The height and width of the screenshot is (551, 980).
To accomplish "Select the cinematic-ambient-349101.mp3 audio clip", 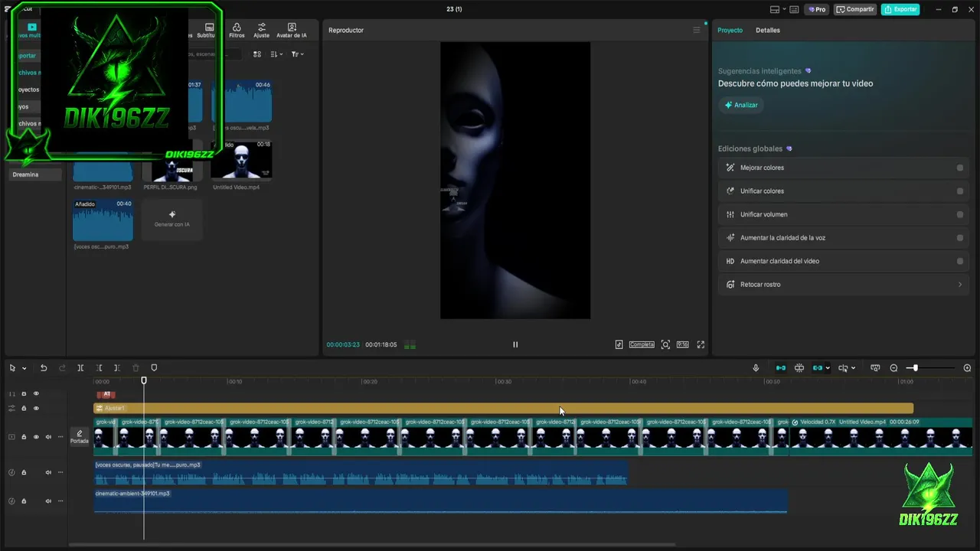I will [x=440, y=501].
